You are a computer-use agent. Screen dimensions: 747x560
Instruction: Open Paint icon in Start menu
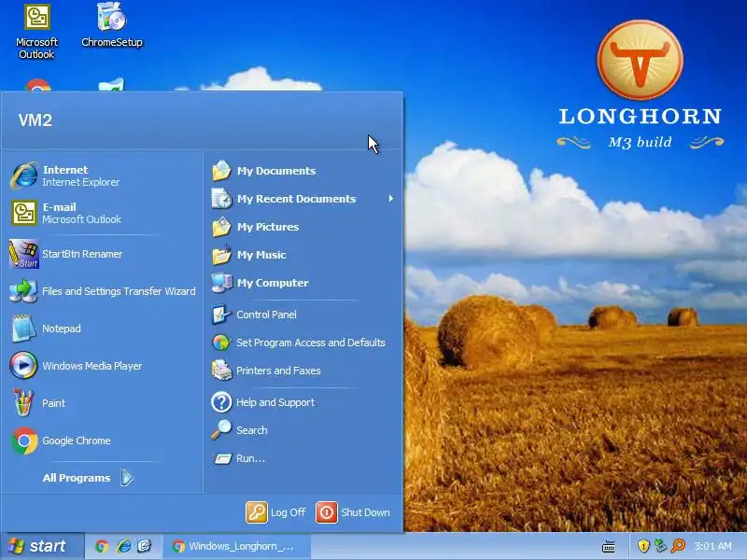22,403
